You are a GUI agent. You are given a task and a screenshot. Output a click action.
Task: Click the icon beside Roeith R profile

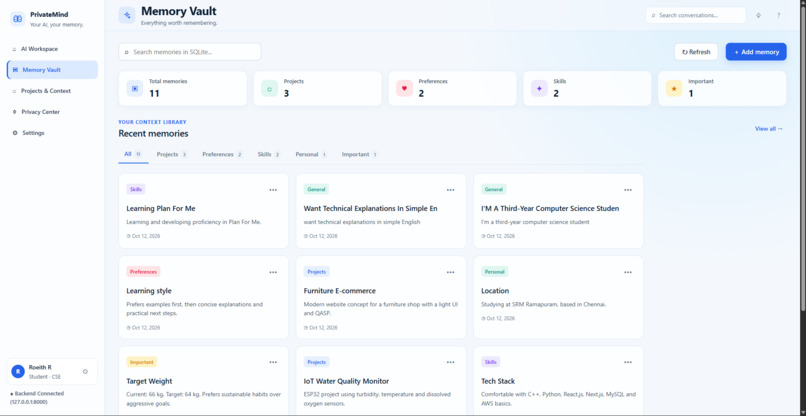pyautogui.click(x=85, y=371)
